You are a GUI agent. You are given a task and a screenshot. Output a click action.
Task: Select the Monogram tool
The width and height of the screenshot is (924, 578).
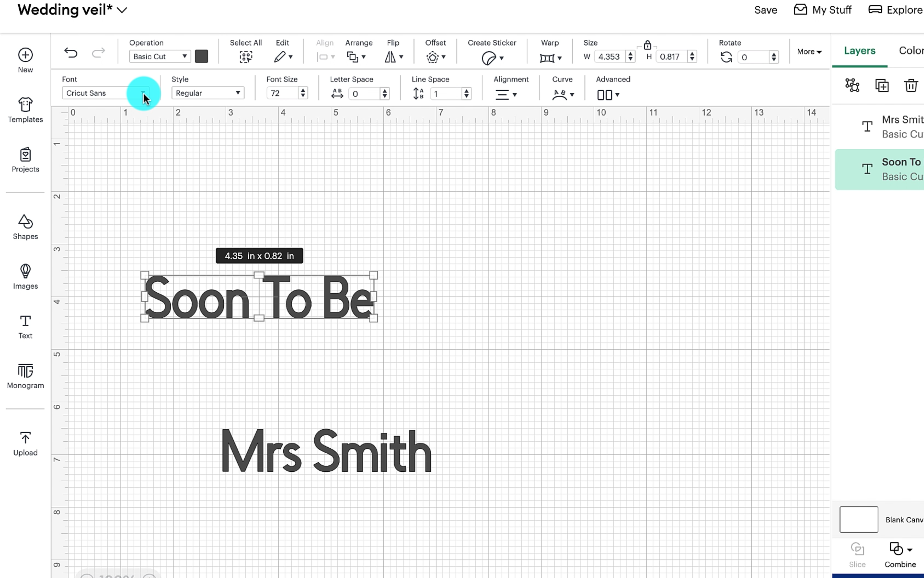25,376
